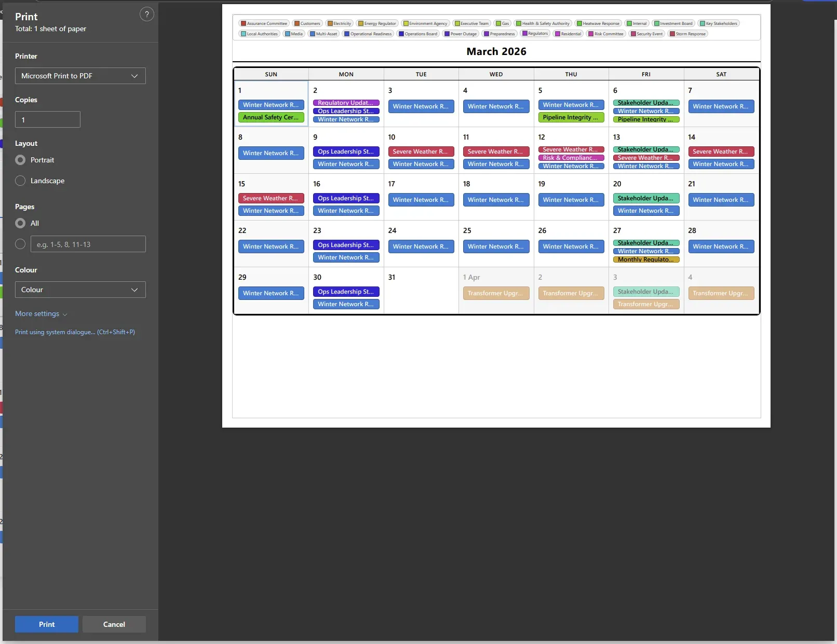Toggle the "Power Outage" legend filter
The width and height of the screenshot is (837, 644).
point(460,34)
